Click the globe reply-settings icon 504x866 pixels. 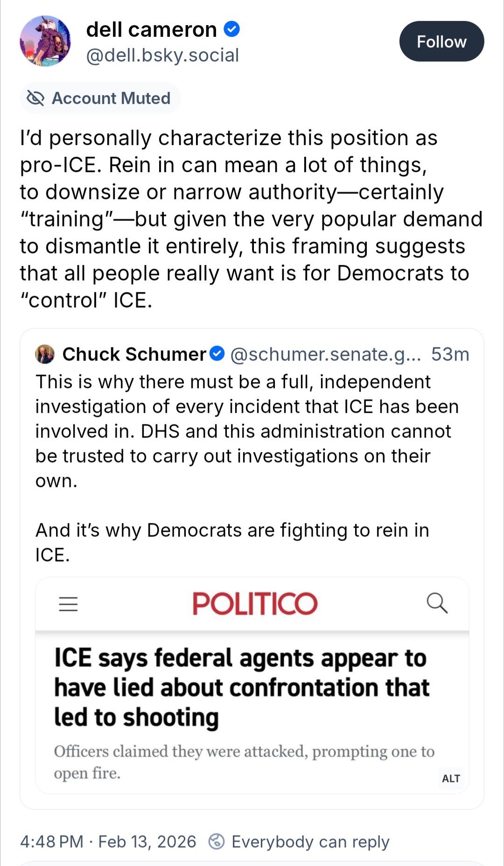(x=217, y=841)
